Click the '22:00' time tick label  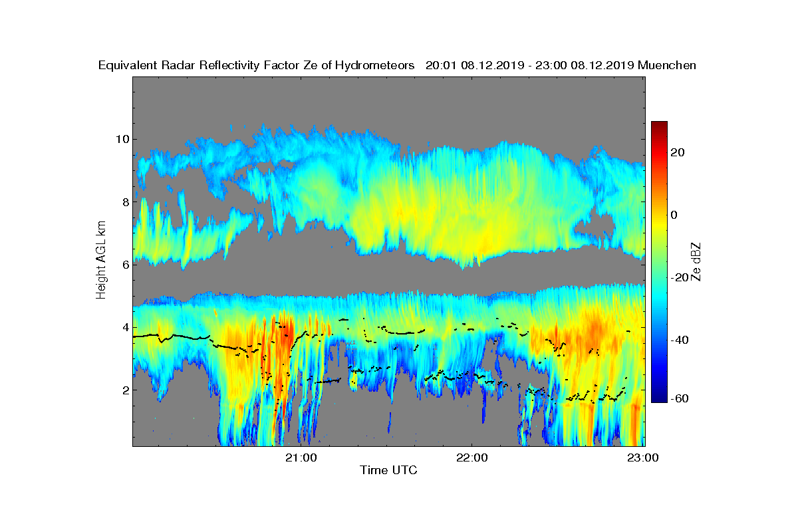(x=473, y=458)
